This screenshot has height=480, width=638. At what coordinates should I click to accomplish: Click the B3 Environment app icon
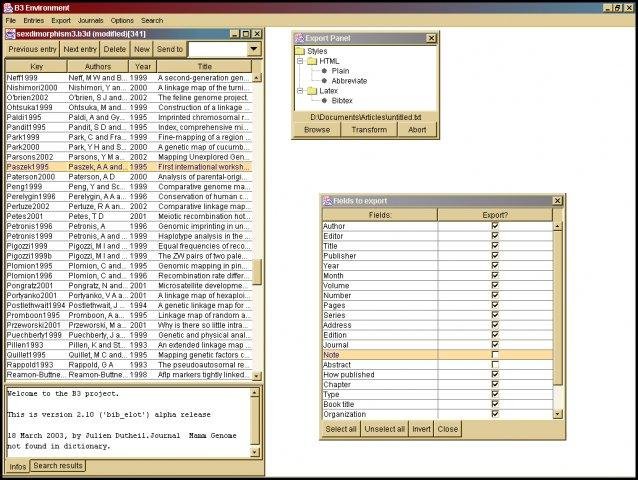[8, 8]
